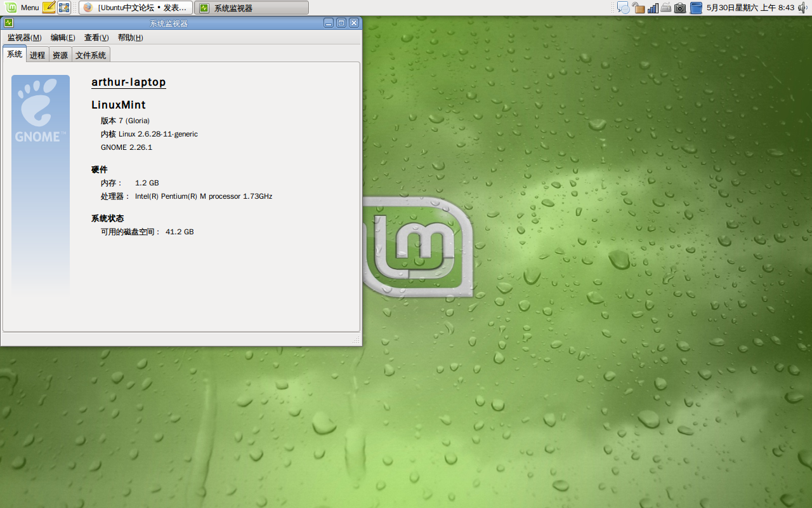Open the Linux Mint Menu button

tap(23, 8)
